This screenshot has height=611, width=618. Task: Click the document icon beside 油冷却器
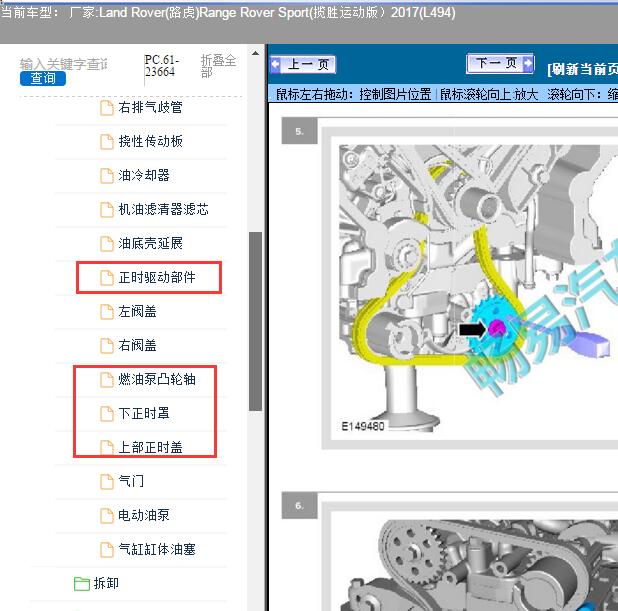(107, 176)
